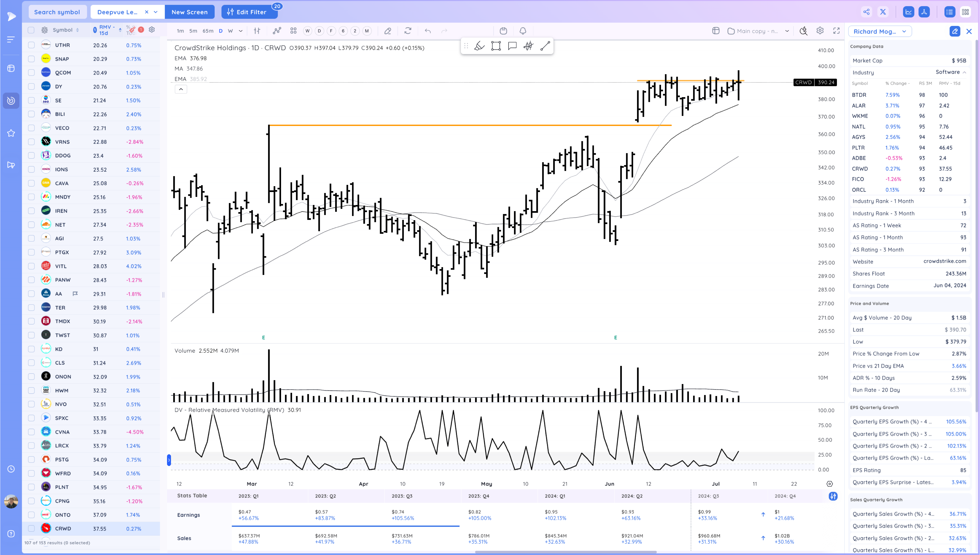Click the Search symbol field
Image resolution: width=980 pixels, height=555 pixels.
coord(57,12)
